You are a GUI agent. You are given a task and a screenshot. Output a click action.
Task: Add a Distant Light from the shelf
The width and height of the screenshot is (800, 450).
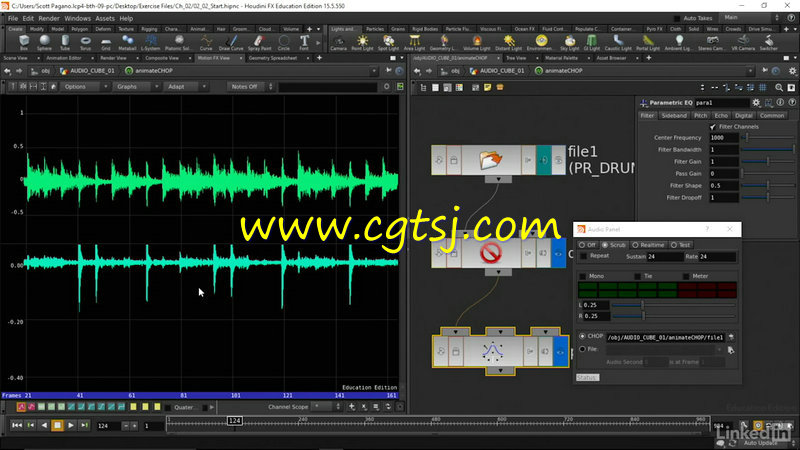click(x=508, y=42)
